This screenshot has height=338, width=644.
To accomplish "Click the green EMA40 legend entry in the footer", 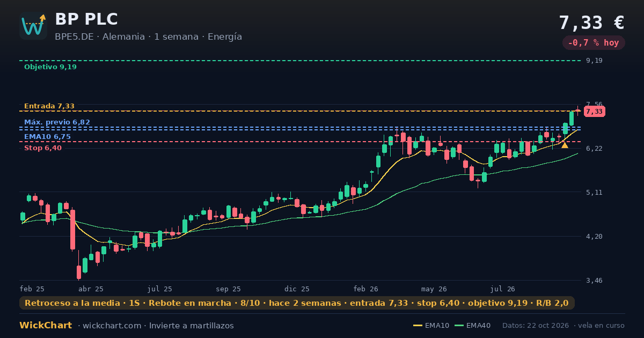I will tap(472, 326).
